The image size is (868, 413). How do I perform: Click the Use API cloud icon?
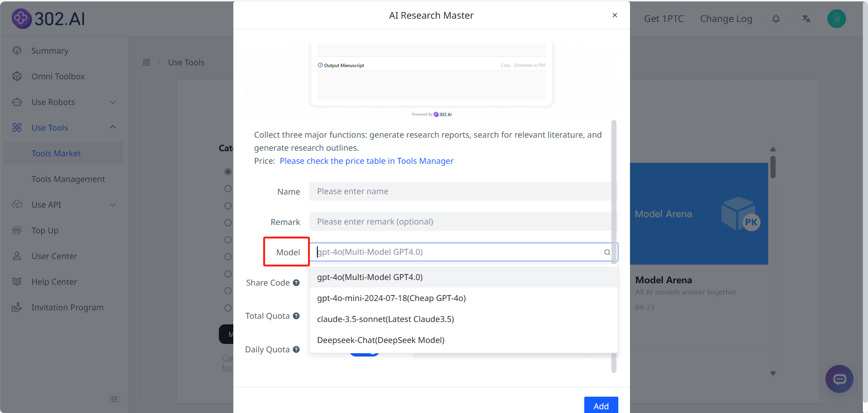click(17, 205)
